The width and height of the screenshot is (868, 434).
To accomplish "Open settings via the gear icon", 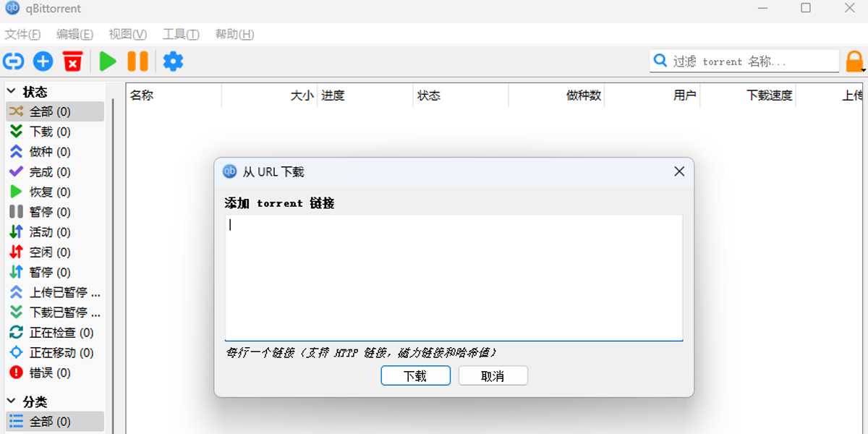I will pos(172,61).
